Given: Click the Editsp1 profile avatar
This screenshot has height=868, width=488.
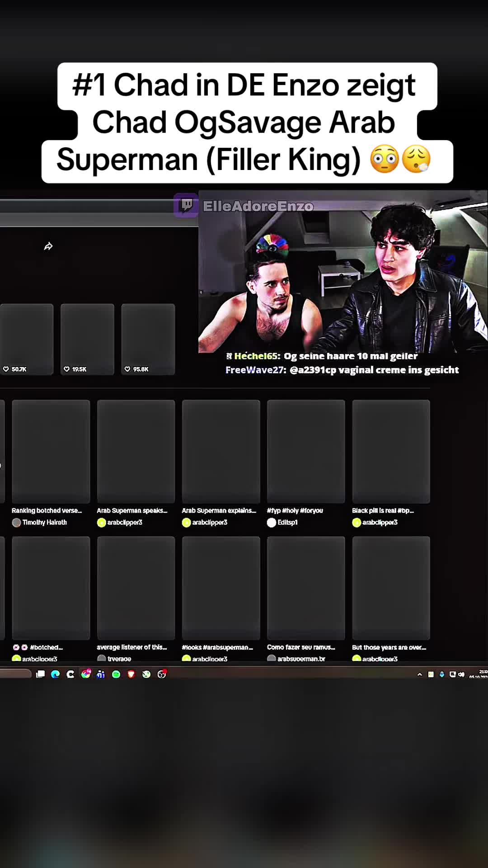Looking at the screenshot, I should [272, 523].
